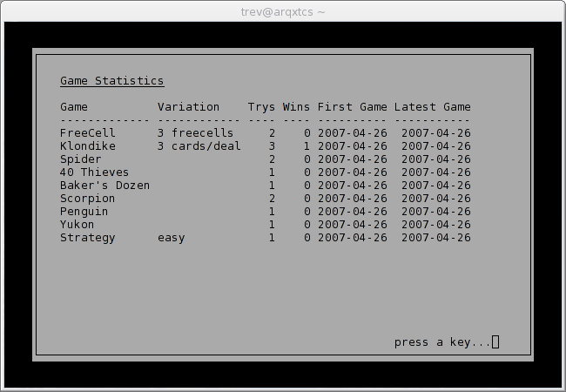
Task: Click the "Latest Game" column header
Action: click(x=432, y=107)
